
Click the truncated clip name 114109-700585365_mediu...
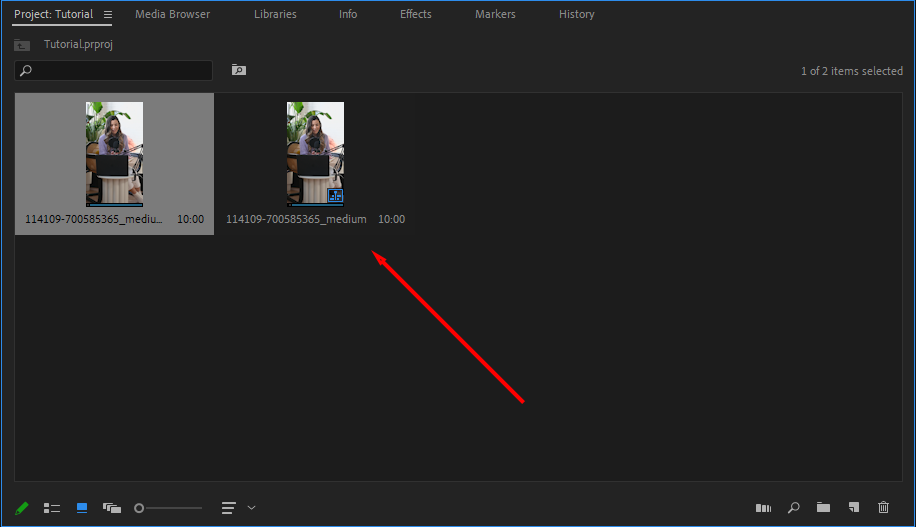pyautogui.click(x=93, y=219)
